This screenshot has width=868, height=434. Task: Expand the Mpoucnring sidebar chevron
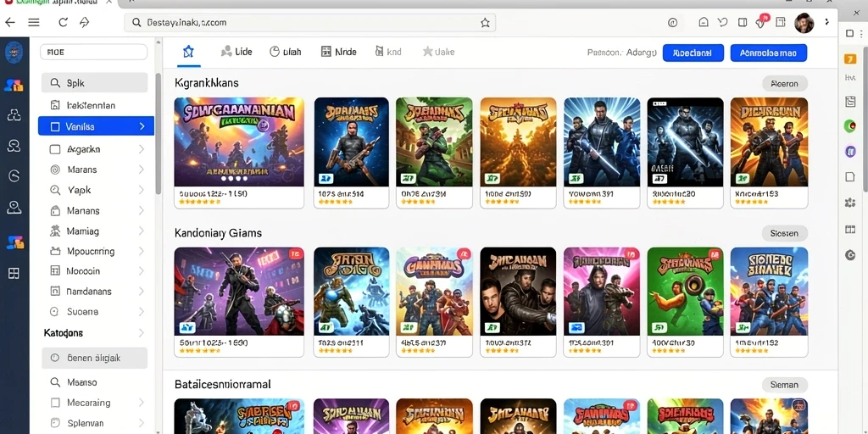point(142,251)
